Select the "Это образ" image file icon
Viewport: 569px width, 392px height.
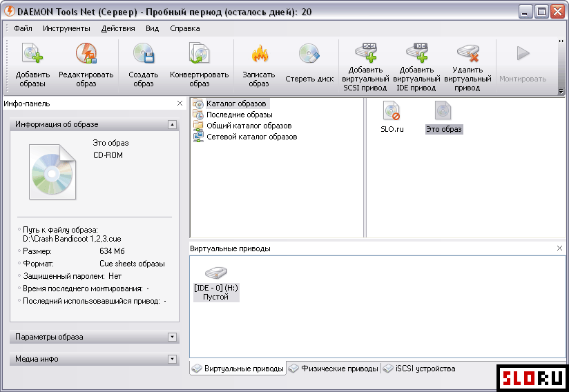pyautogui.click(x=443, y=110)
